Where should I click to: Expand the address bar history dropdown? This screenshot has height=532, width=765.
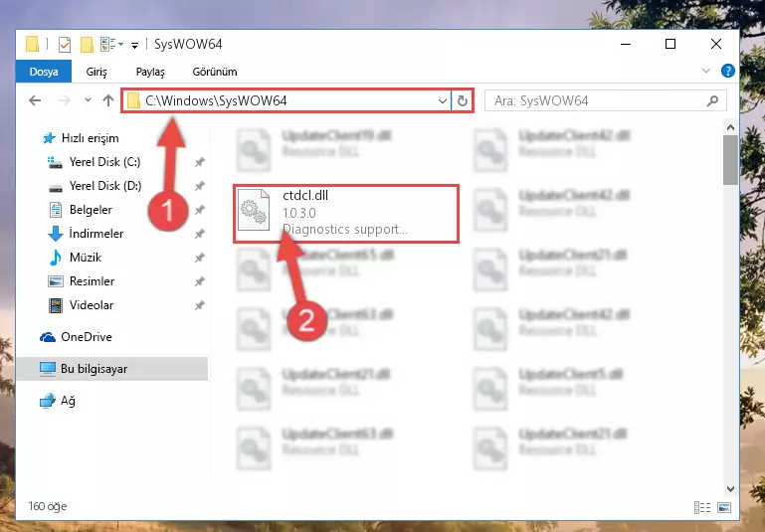point(443,101)
